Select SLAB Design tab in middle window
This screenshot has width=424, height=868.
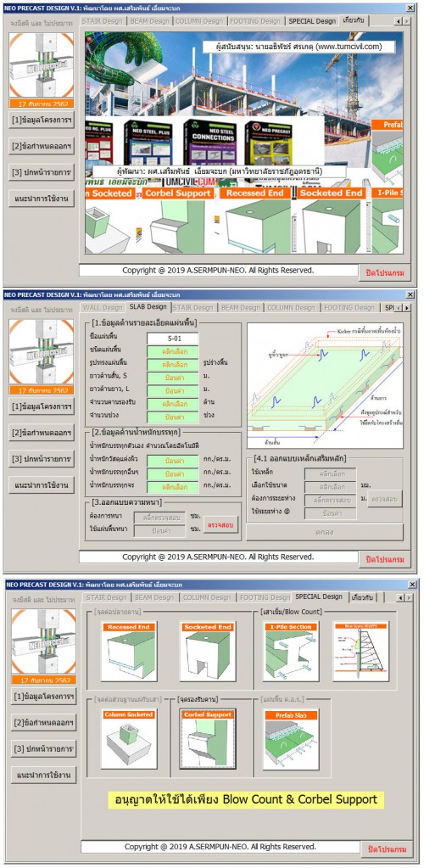pos(148,306)
